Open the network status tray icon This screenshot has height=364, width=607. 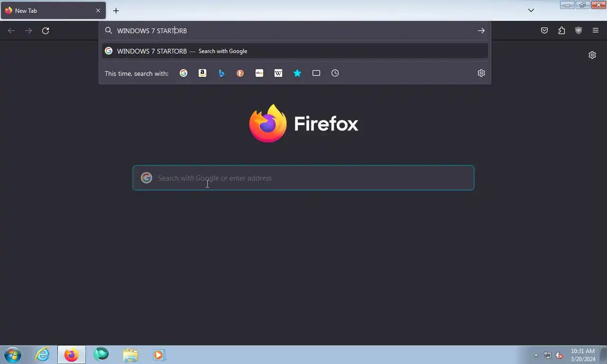coord(548,355)
